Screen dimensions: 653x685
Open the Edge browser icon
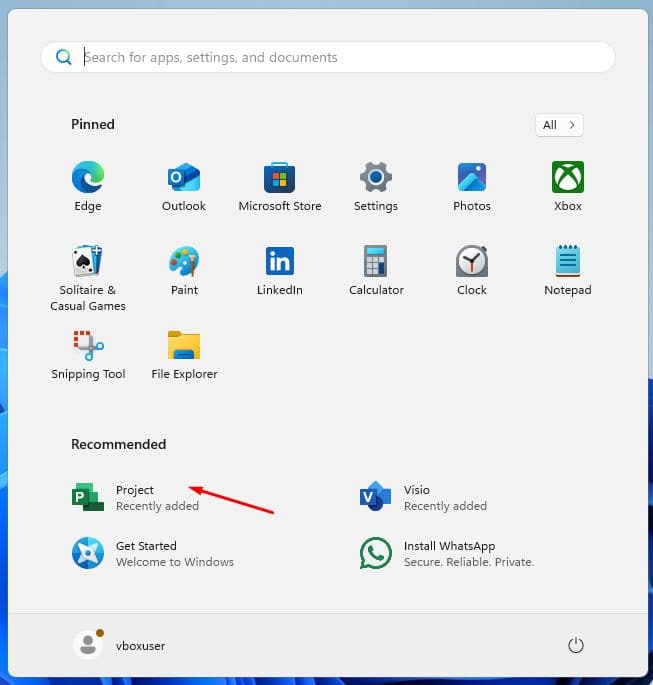[88, 178]
